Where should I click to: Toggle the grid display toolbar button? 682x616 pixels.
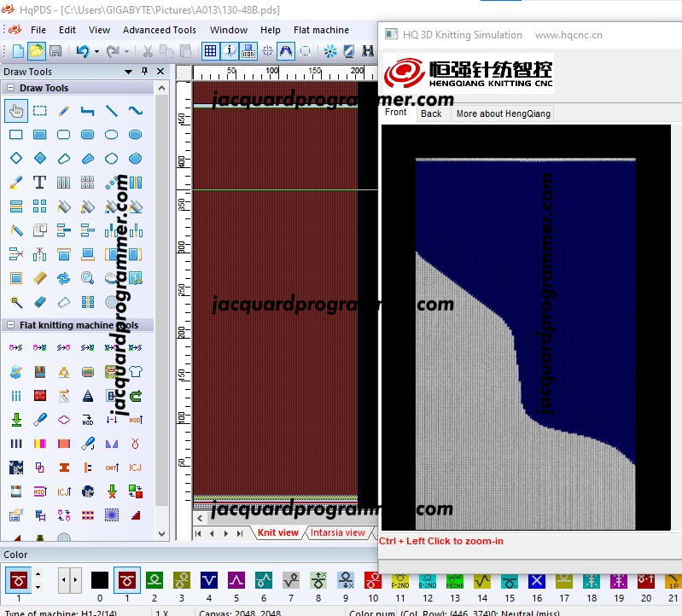pos(211,51)
